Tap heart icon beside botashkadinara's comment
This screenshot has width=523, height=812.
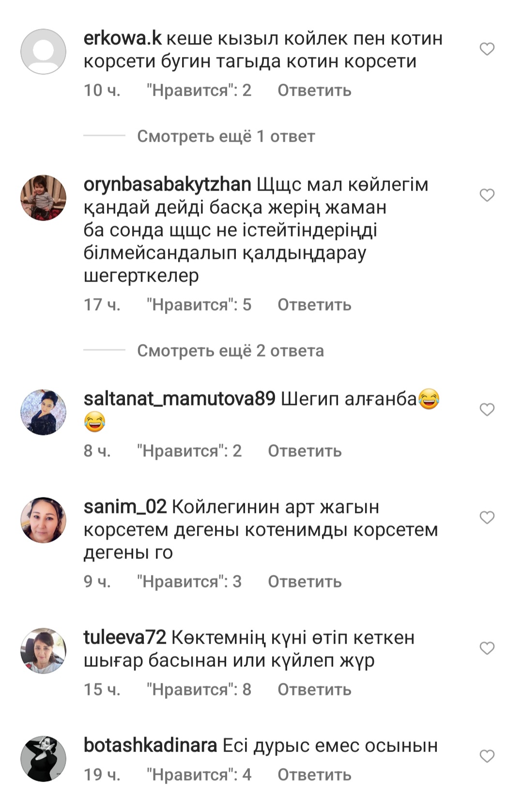coord(487,756)
